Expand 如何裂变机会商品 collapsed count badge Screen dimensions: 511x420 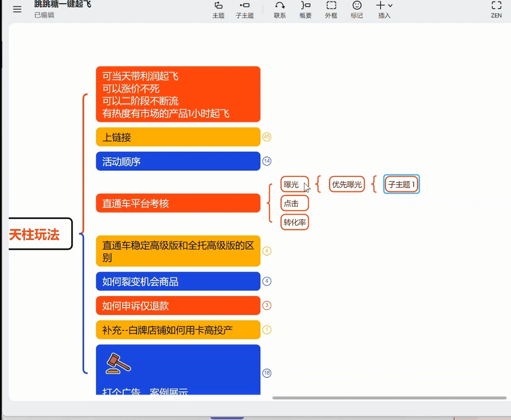click(267, 281)
